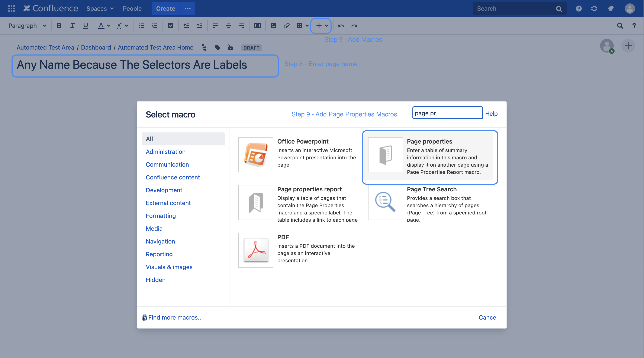Click the text color A swatch

[x=101, y=26]
